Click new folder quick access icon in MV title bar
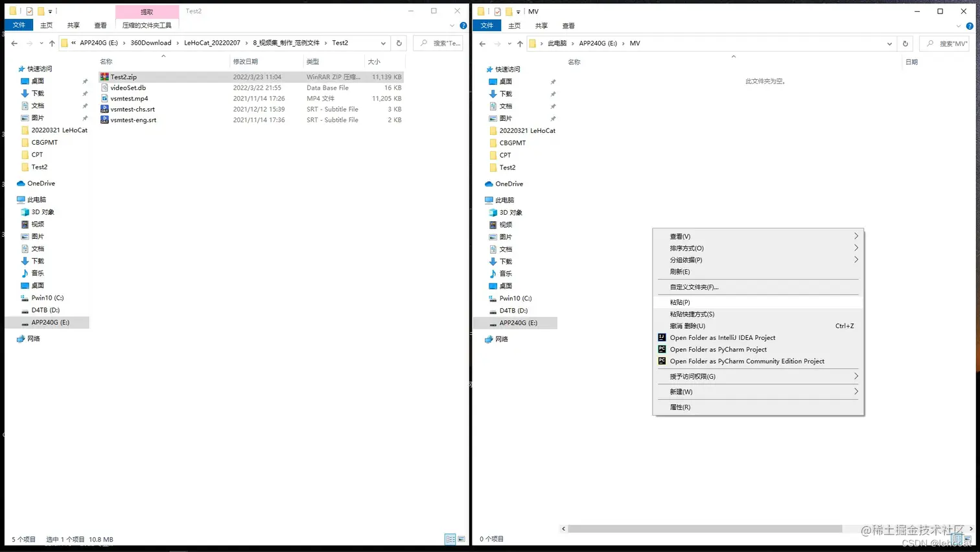980x552 pixels. 509,12
